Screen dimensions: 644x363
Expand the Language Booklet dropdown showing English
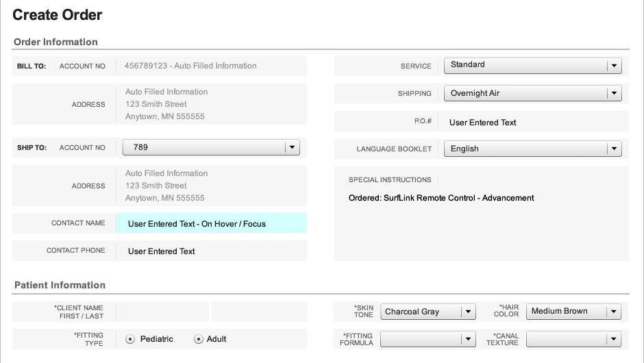pos(533,149)
